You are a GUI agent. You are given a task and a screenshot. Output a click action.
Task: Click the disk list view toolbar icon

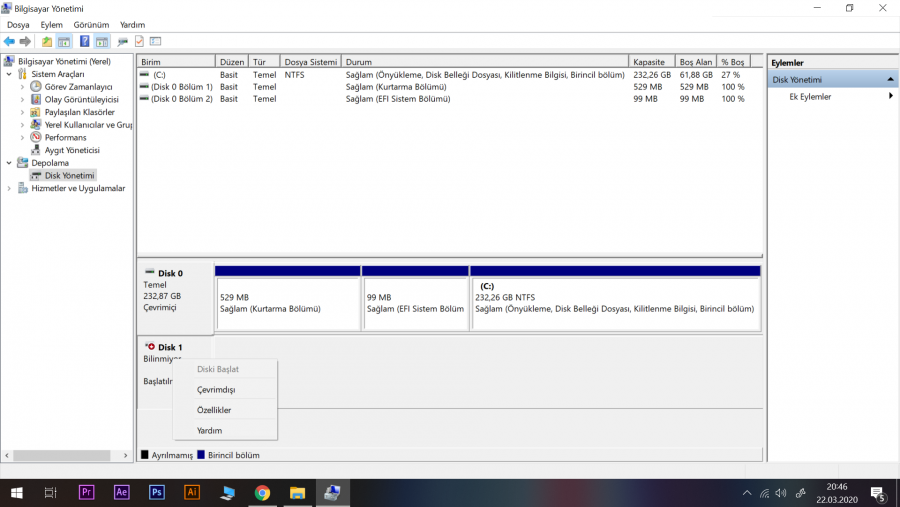(156, 41)
